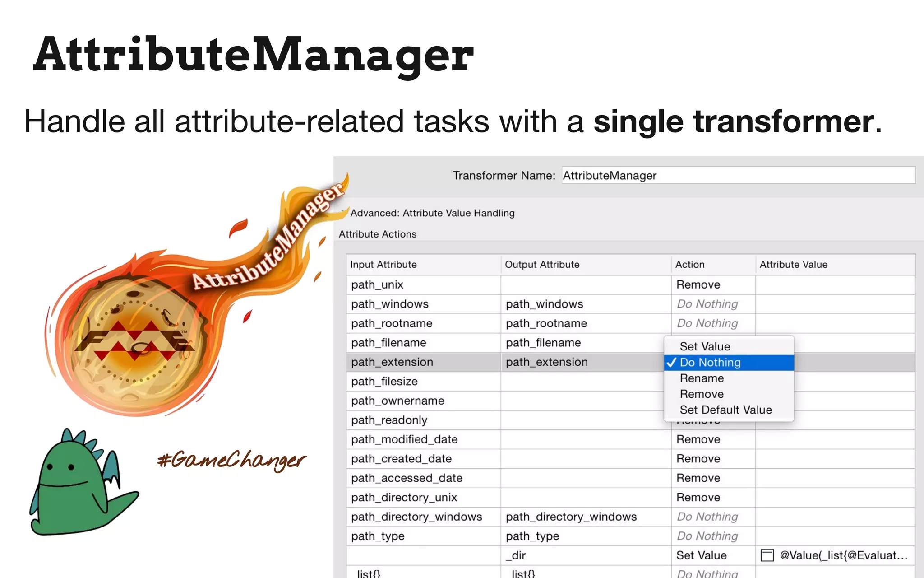This screenshot has height=578, width=924.
Task: Open Action cell 'Set Value' for _dir
Action: (x=714, y=556)
